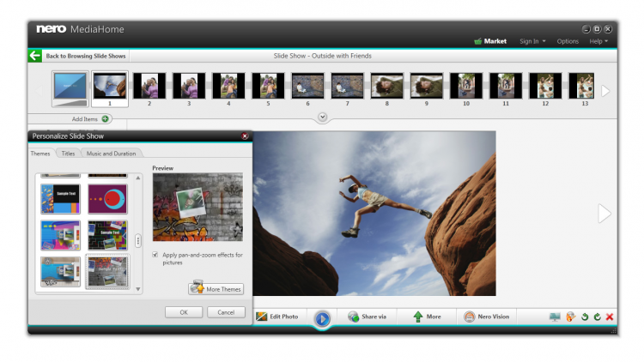Select slide thumbnail number 10

[466, 86]
